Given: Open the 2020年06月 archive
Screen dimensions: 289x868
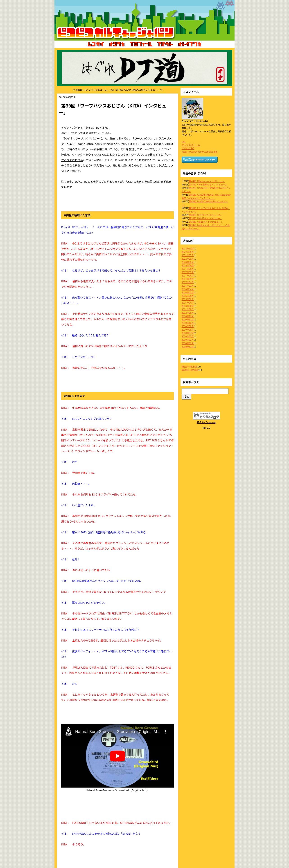Looking at the screenshot, I should coord(187,262).
